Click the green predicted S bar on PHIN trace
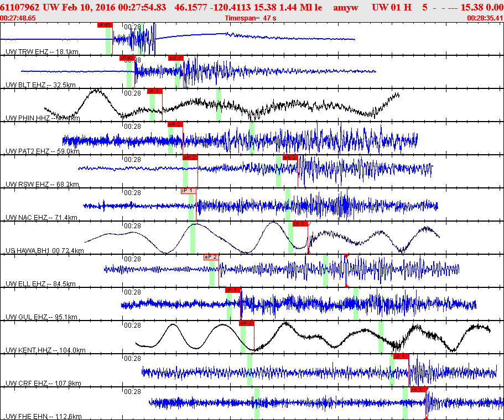This screenshot has height=420, width=504. pos(219,105)
